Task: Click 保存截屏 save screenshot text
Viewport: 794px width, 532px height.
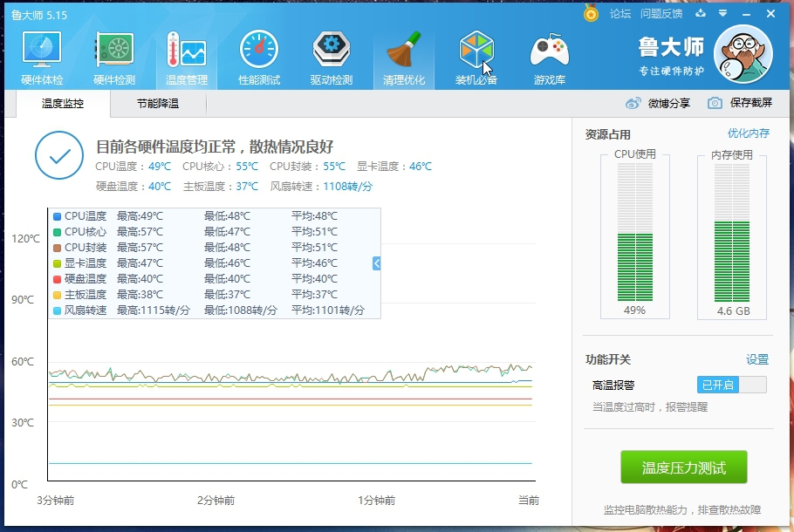Action: coord(751,103)
